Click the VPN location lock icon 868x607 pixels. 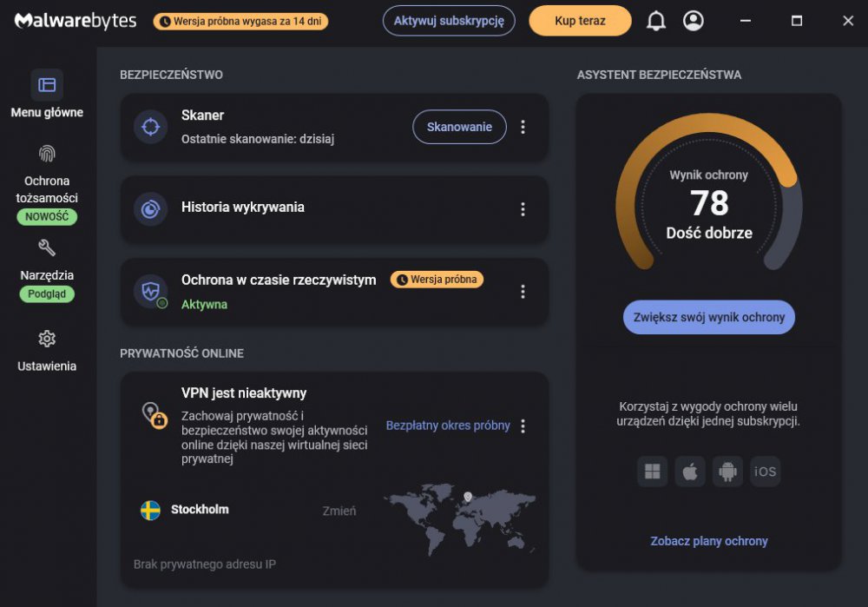tap(154, 415)
